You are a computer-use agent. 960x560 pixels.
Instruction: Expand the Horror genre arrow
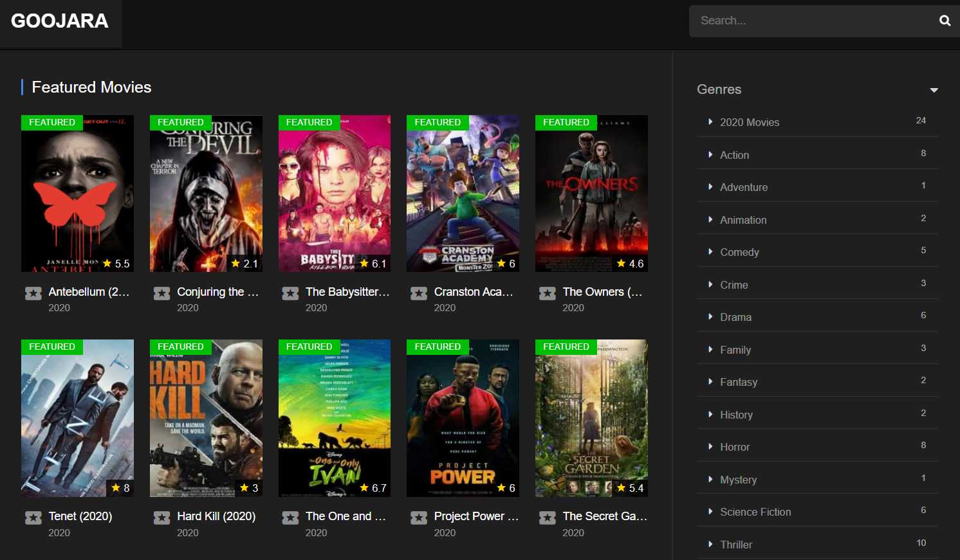tap(710, 446)
